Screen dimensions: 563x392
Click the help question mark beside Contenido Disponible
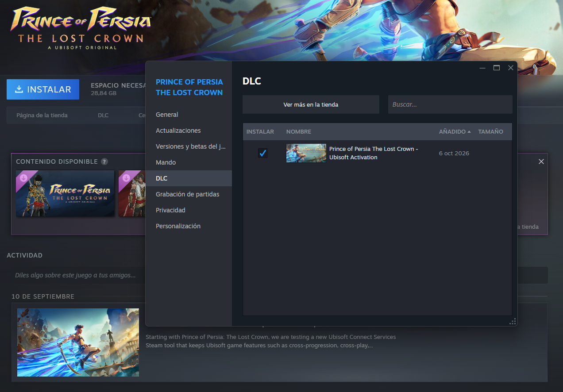104,161
